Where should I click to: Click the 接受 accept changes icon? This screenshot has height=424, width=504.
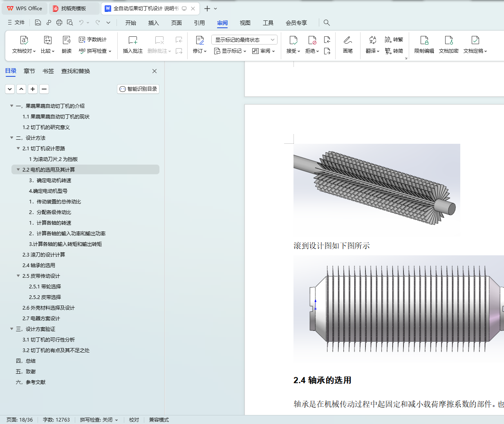[293, 40]
